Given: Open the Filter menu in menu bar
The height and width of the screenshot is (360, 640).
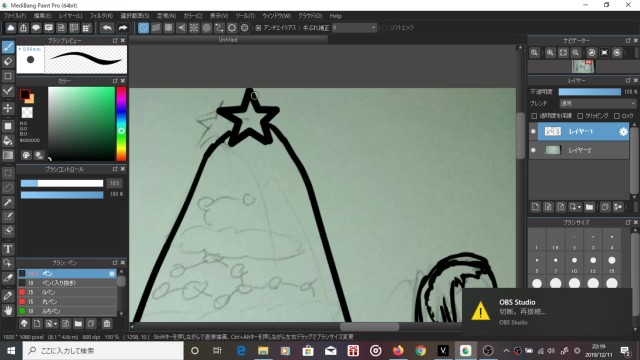Looking at the screenshot, I should 101,16.
